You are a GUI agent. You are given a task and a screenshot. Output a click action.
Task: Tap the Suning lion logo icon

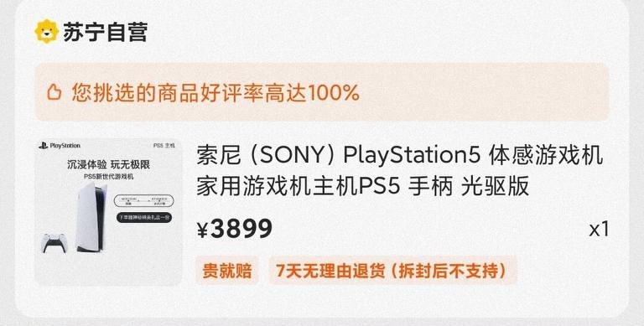tap(47, 31)
